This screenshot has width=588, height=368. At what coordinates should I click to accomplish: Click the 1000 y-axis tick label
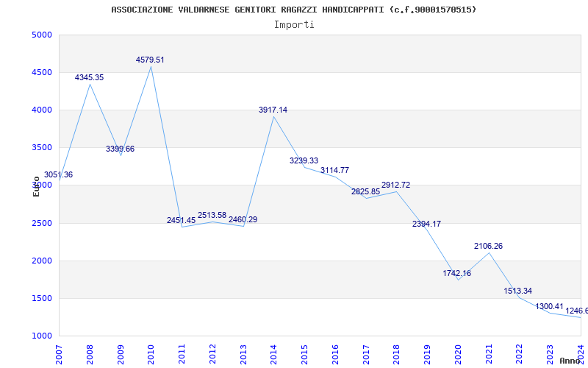pos(42,336)
